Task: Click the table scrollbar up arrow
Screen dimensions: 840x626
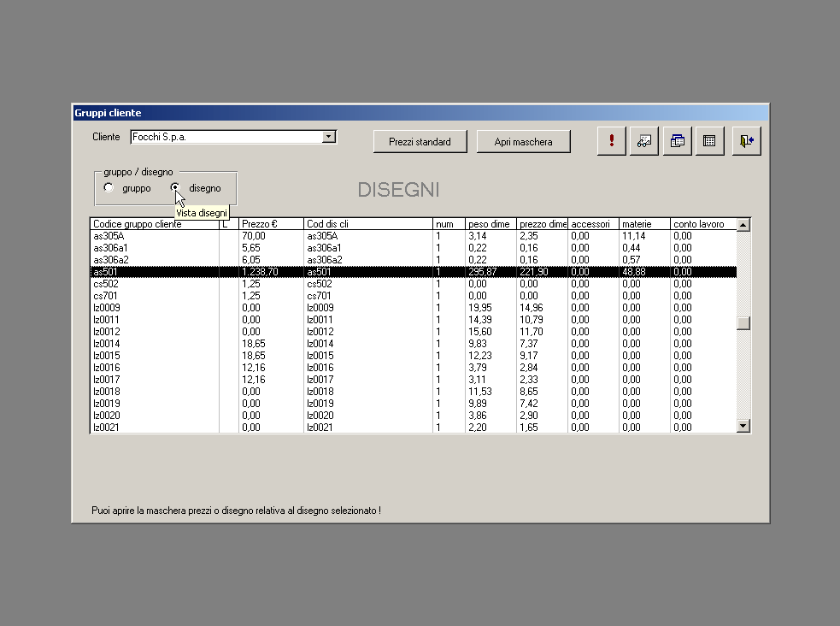Action: click(743, 225)
